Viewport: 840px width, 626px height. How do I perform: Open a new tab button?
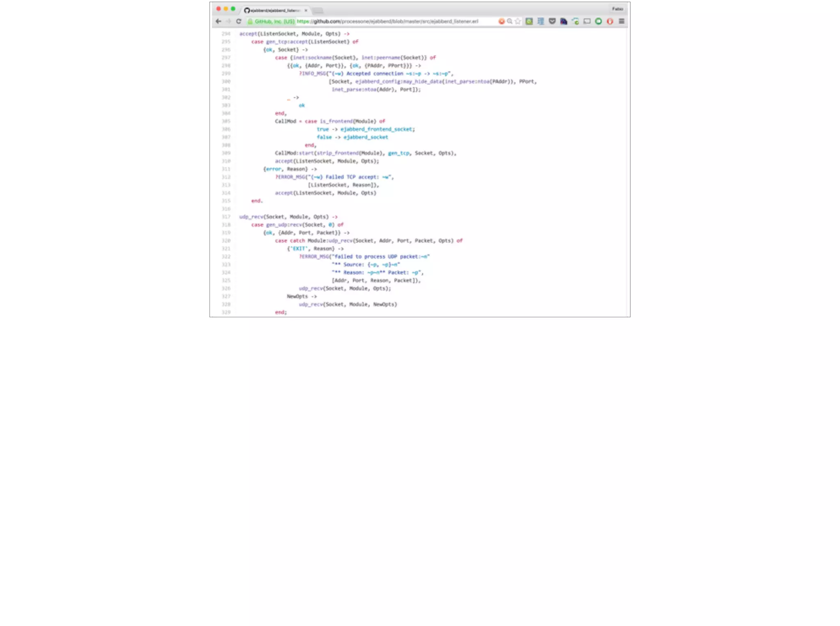tap(318, 11)
